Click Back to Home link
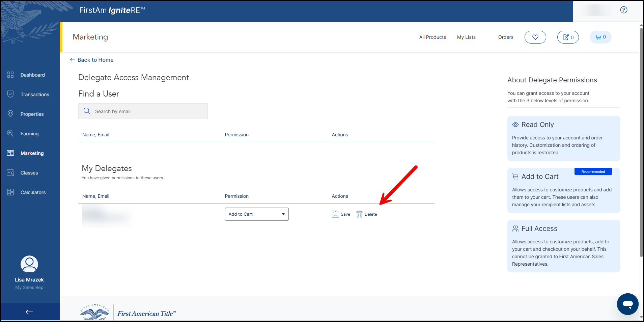The image size is (644, 322). point(95,60)
